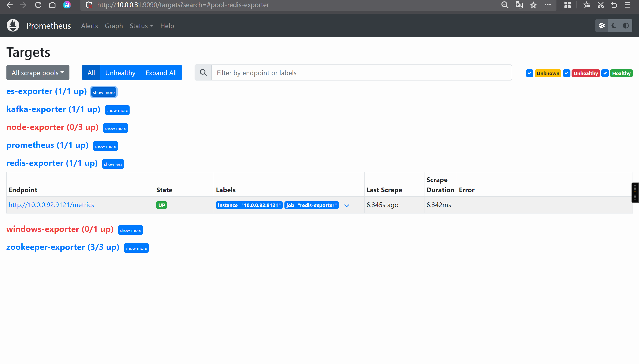The image size is (639, 364).
Task: Click show more for node-exporter
Action: pos(115,128)
